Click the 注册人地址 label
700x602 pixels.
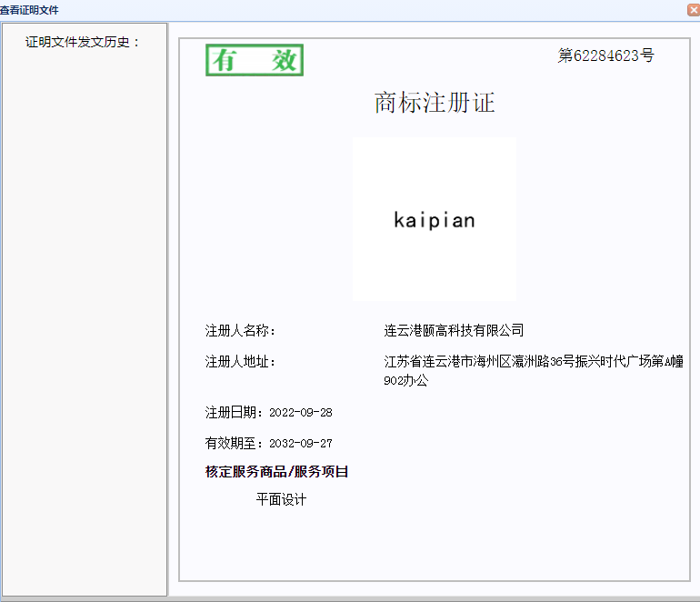click(x=240, y=361)
